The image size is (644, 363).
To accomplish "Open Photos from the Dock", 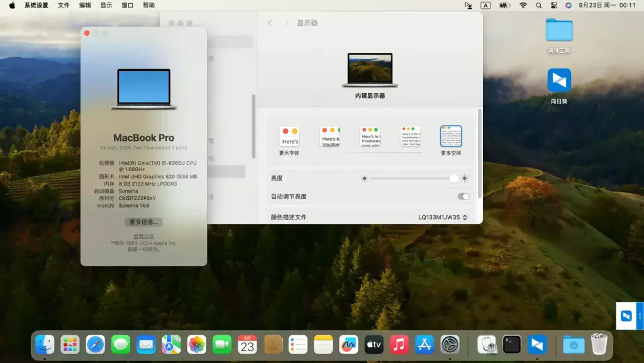I will tap(197, 344).
